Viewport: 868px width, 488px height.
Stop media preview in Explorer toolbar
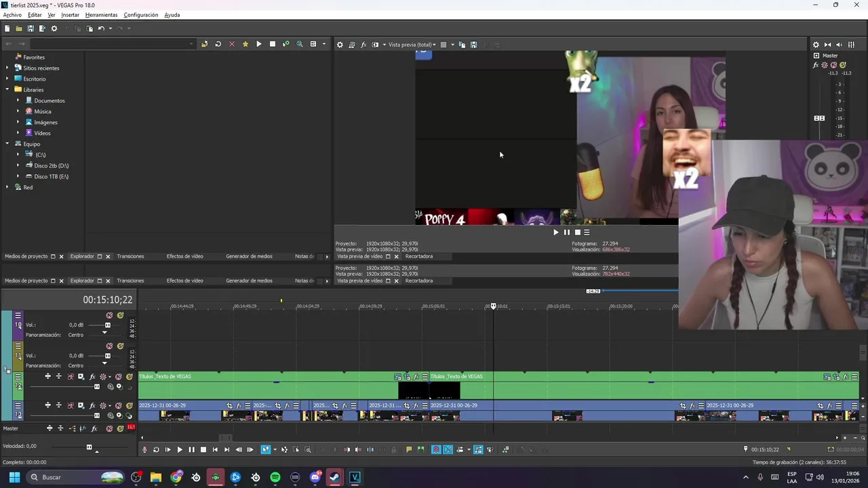[x=272, y=44]
